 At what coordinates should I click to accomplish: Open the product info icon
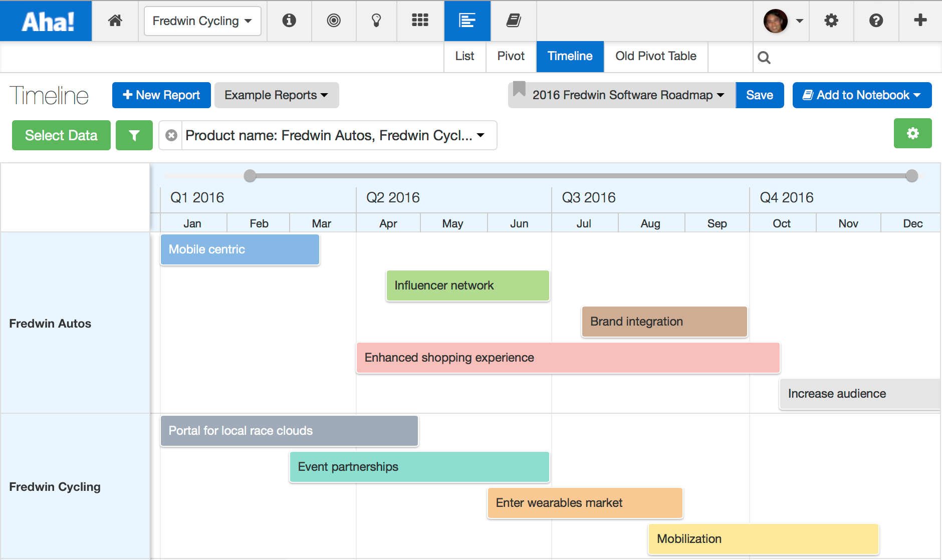coord(289,21)
